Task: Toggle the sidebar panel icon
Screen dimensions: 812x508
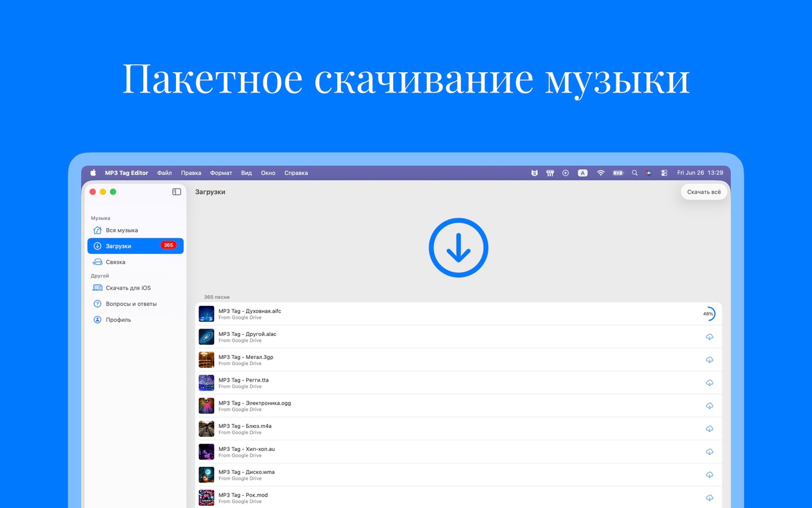Action: pos(176,192)
